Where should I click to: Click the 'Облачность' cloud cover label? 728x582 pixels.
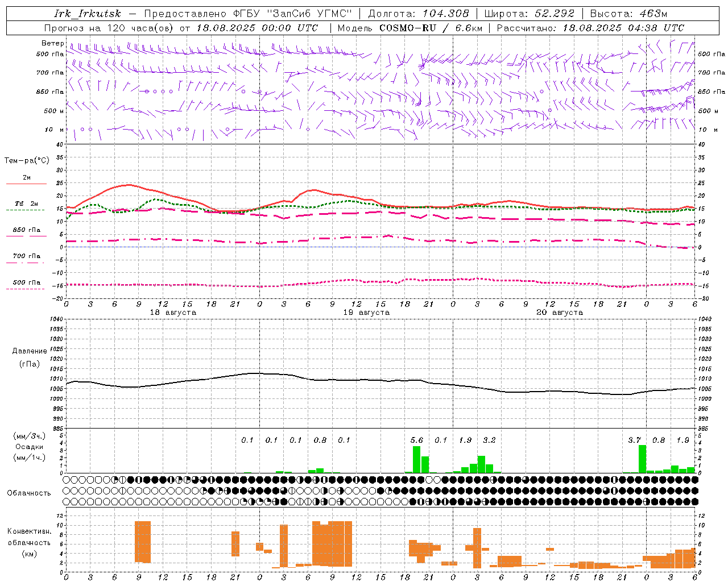pos(29,493)
